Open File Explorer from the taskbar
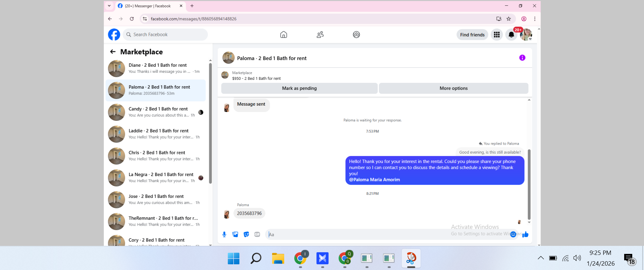 pyautogui.click(x=278, y=258)
